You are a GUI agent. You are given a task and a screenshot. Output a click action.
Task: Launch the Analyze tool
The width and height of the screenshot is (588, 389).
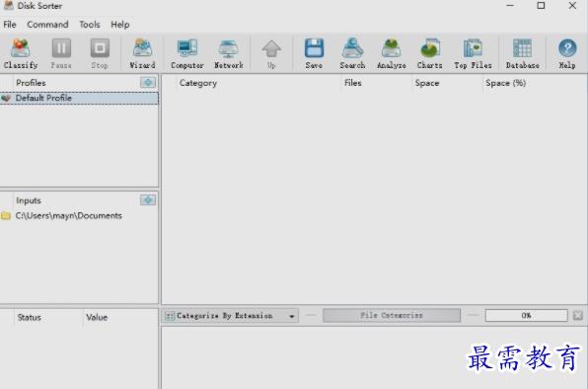[x=392, y=53]
